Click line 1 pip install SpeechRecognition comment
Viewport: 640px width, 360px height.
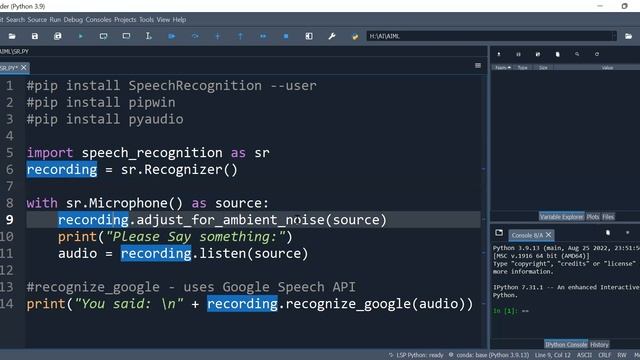(x=171, y=86)
